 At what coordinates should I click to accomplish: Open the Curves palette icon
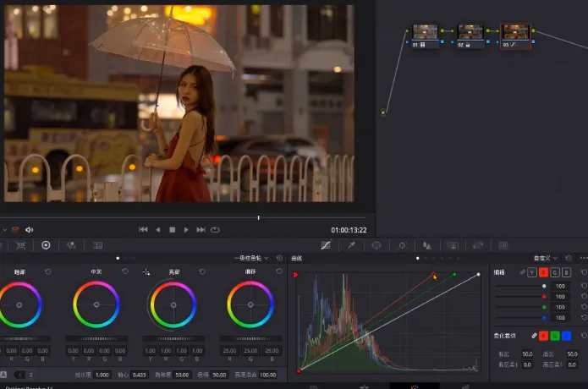(326, 245)
